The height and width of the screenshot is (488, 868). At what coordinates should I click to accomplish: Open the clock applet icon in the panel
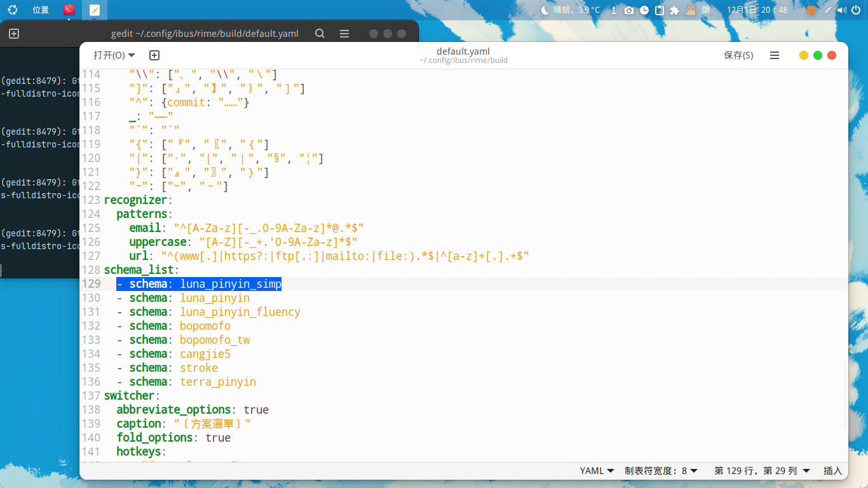click(644, 10)
